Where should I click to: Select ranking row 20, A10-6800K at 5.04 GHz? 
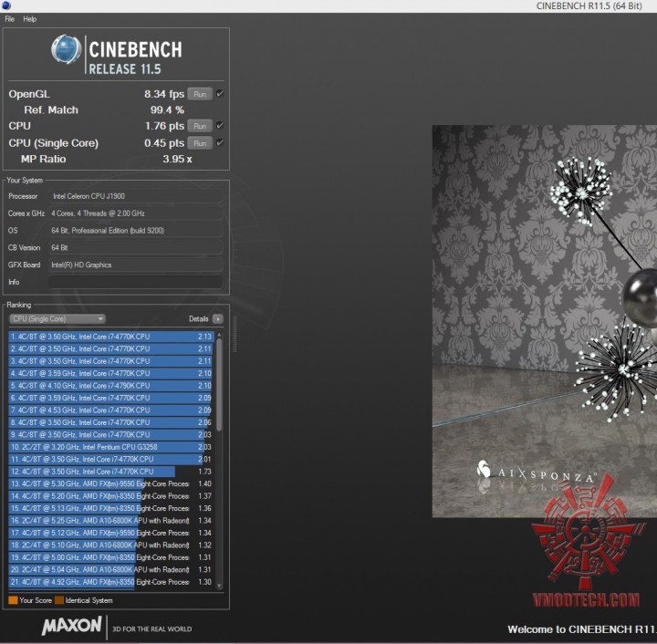(111, 570)
